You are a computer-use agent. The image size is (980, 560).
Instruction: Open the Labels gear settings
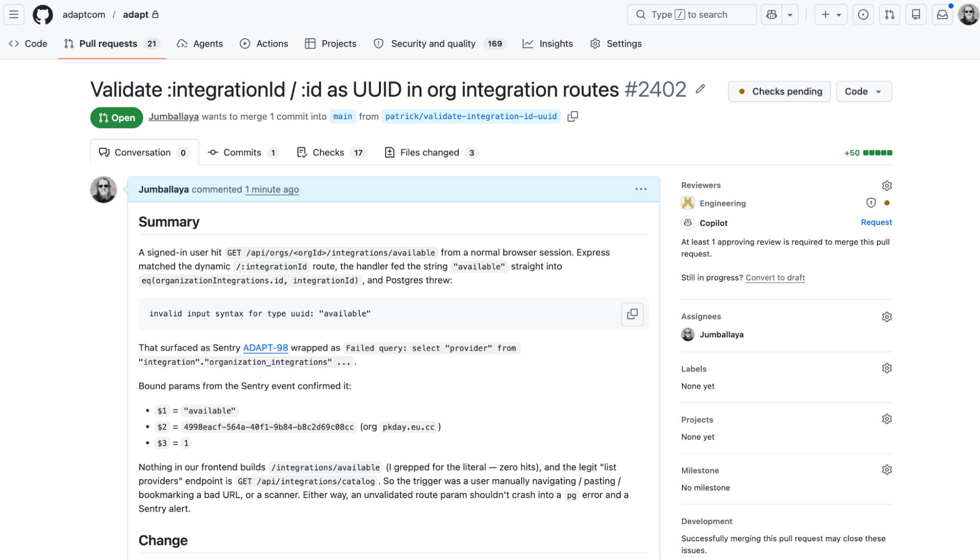(x=887, y=368)
